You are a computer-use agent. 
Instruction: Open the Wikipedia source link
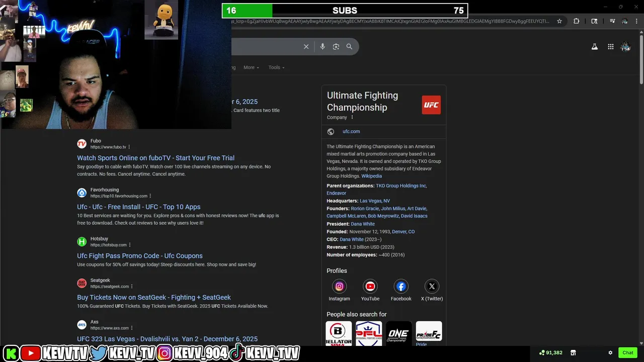pos(371,176)
